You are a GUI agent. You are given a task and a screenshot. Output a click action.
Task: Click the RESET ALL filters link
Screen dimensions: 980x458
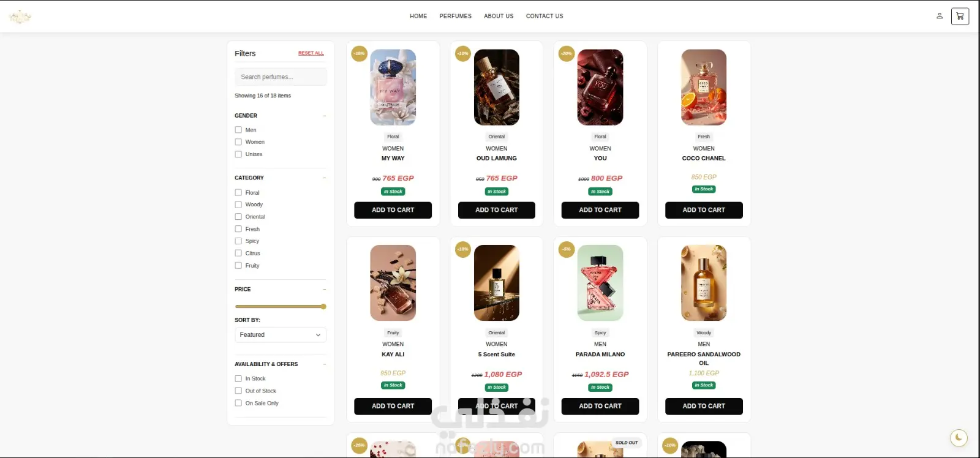click(311, 53)
